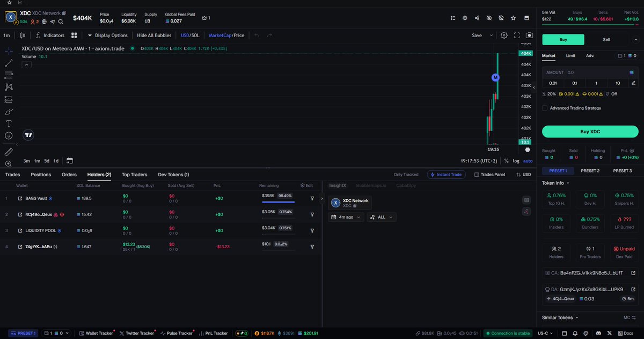Viewport: 644px width, 339px height.
Task: Filter trades by 74gtYK...bARu wallet
Action: pos(312,247)
